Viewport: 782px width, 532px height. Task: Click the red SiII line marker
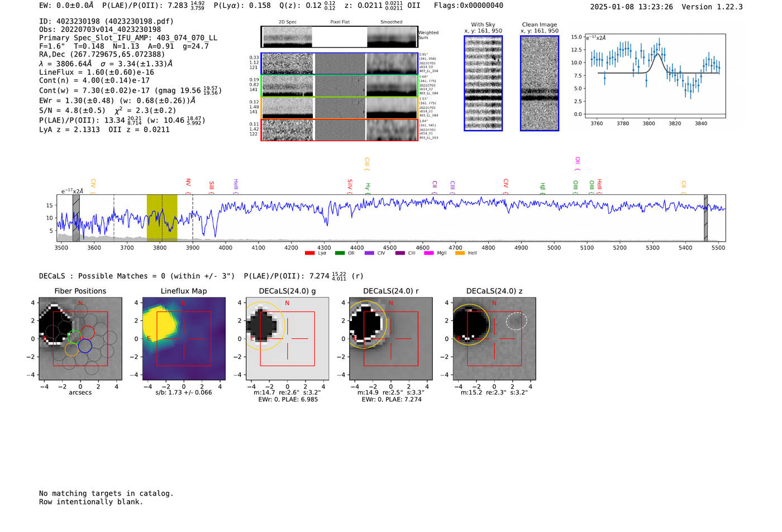pyautogui.click(x=212, y=187)
